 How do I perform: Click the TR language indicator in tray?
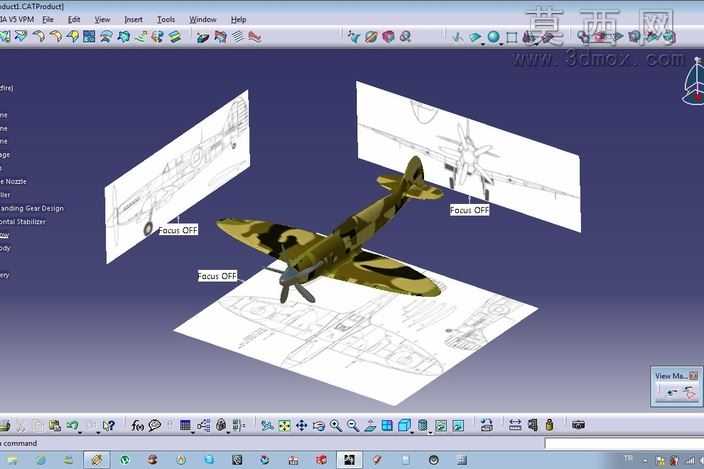pos(628,458)
